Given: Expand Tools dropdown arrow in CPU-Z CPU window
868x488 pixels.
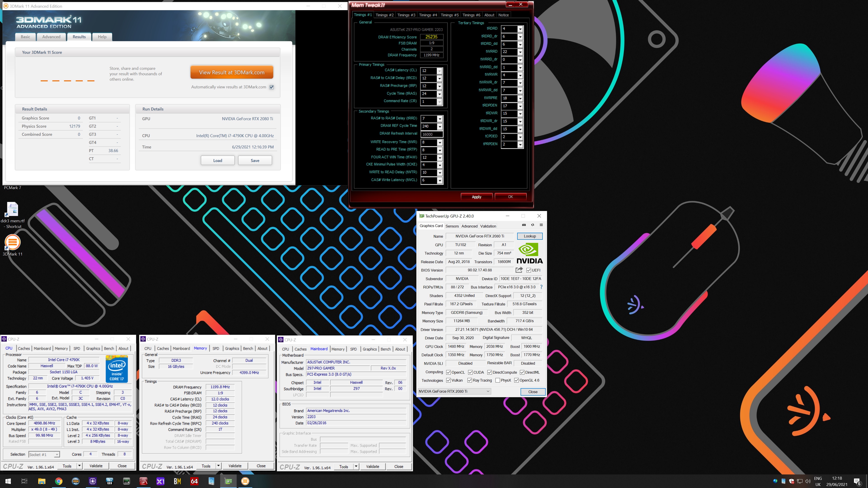Looking at the screenshot, I should tap(80, 466).
